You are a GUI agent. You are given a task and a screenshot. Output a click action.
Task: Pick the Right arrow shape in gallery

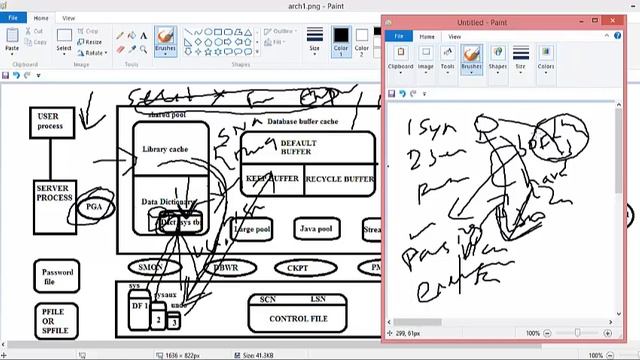[228, 42]
